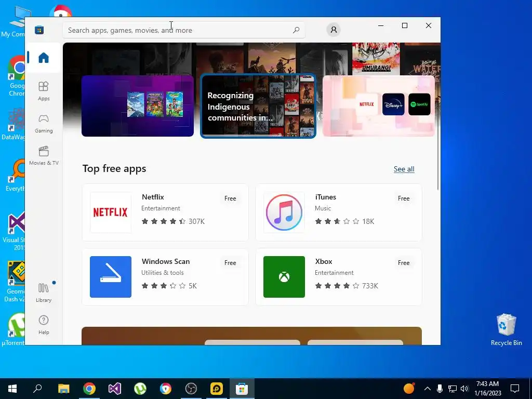Select the Recycle Bin desktop icon
Image resolution: width=532 pixels, height=399 pixels.
click(506, 330)
